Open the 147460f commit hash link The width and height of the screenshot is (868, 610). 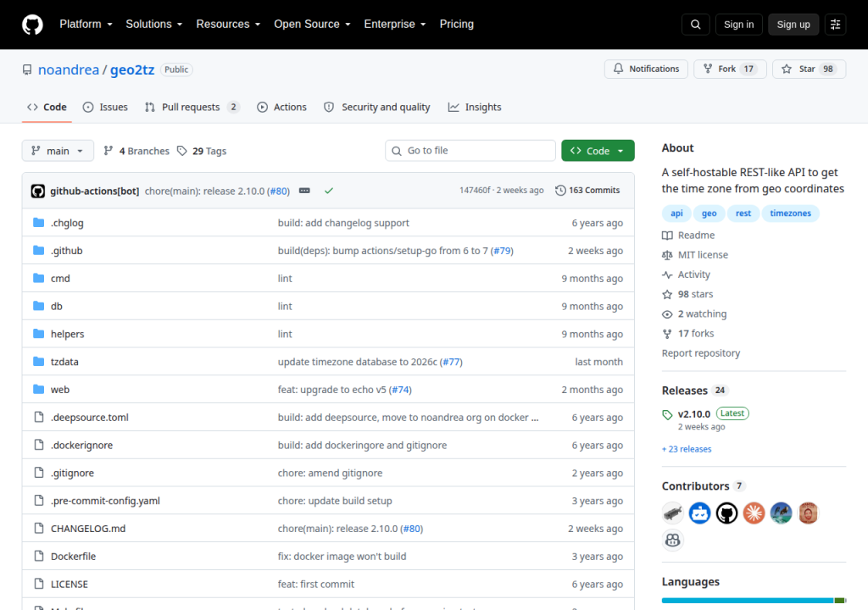(475, 191)
